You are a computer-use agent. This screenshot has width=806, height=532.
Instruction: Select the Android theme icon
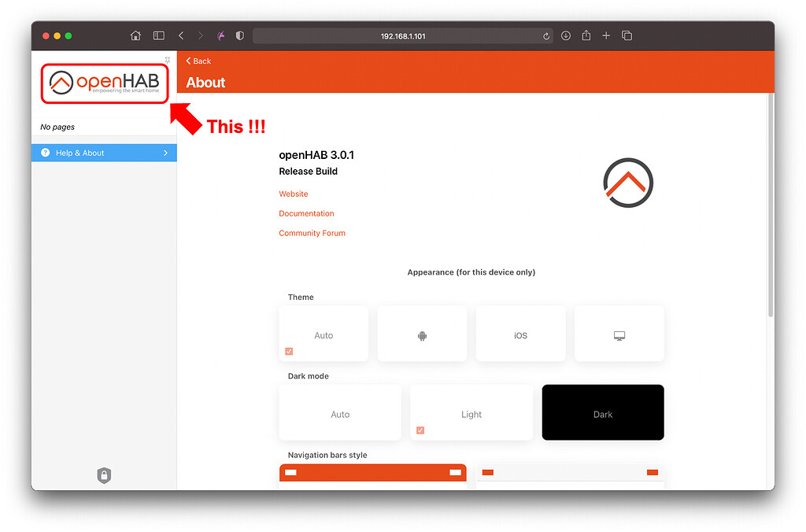point(422,334)
